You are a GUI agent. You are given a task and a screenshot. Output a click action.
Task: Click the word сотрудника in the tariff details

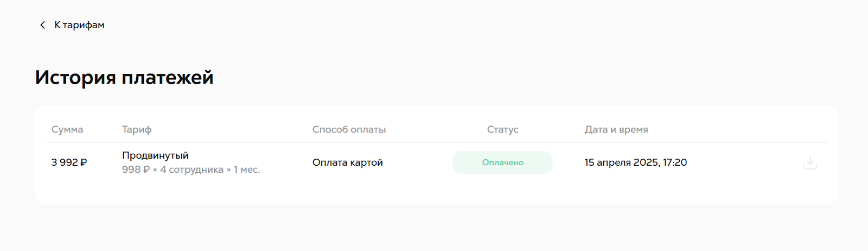point(196,170)
